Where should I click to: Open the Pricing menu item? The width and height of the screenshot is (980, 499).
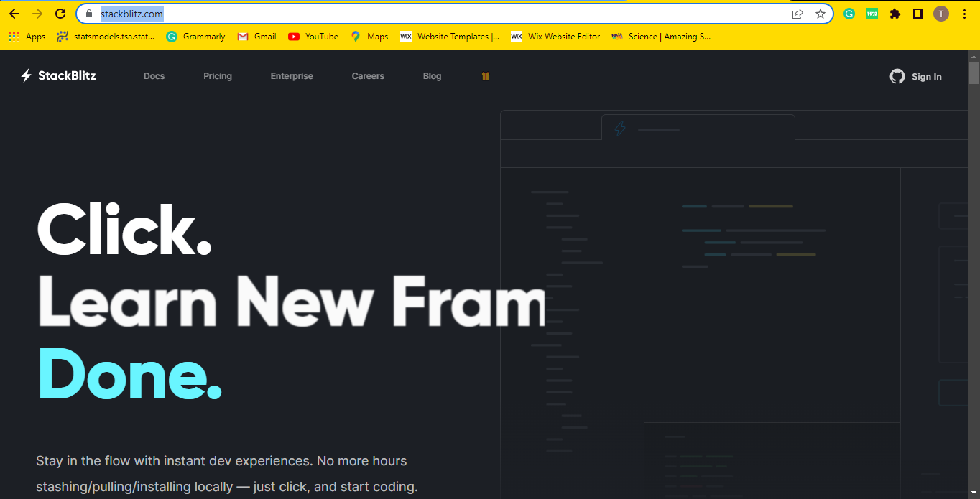(218, 76)
